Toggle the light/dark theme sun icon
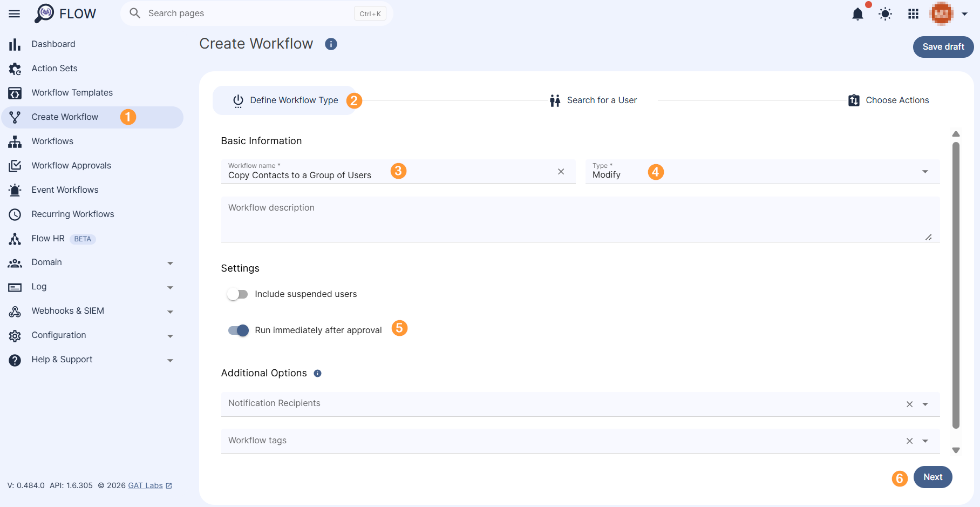 pyautogui.click(x=885, y=14)
